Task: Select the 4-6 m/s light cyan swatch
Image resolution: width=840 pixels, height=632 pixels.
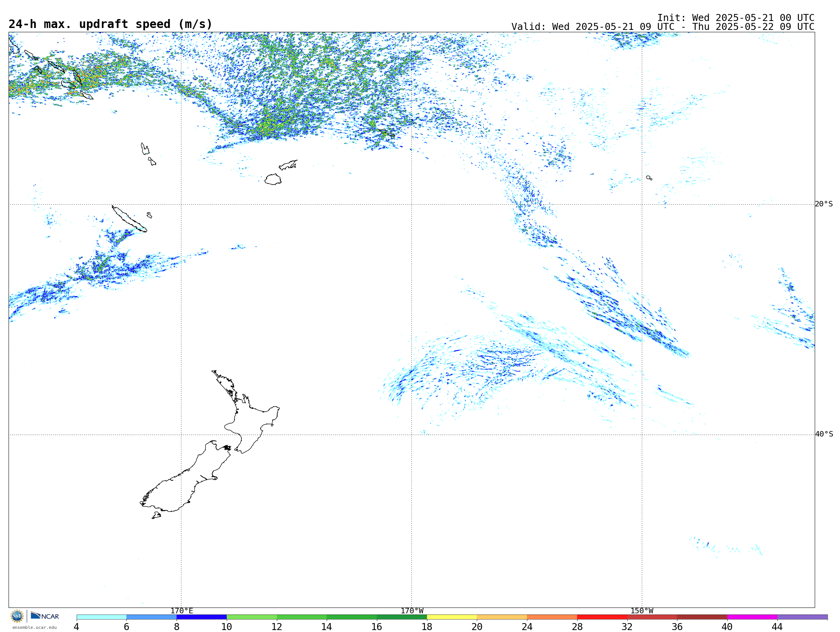Action: tap(101, 617)
